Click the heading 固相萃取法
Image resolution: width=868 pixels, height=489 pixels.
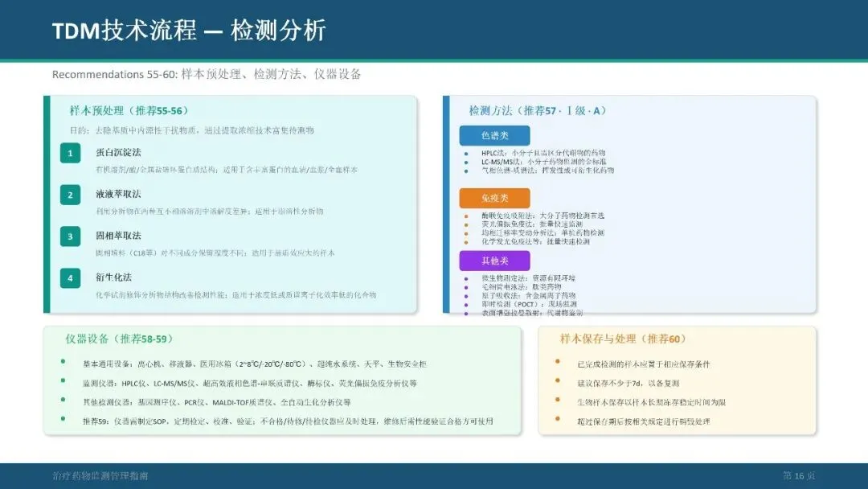[118, 236]
